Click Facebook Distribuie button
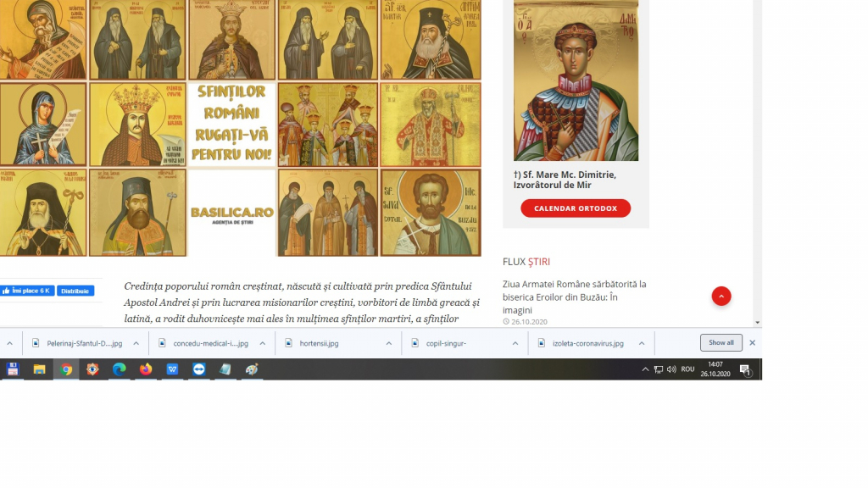Viewport: 868px width, 488px height. coord(75,291)
